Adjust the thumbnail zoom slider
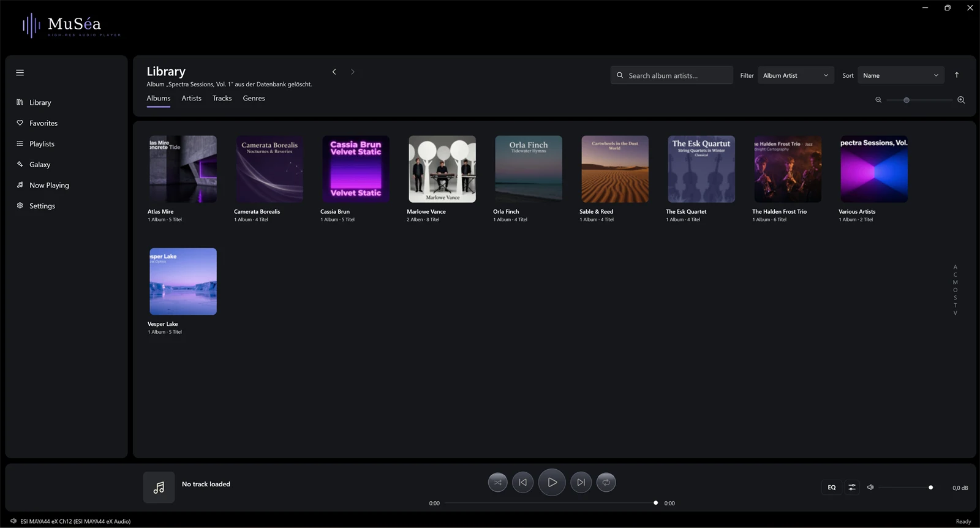This screenshot has height=528, width=980. click(919, 100)
